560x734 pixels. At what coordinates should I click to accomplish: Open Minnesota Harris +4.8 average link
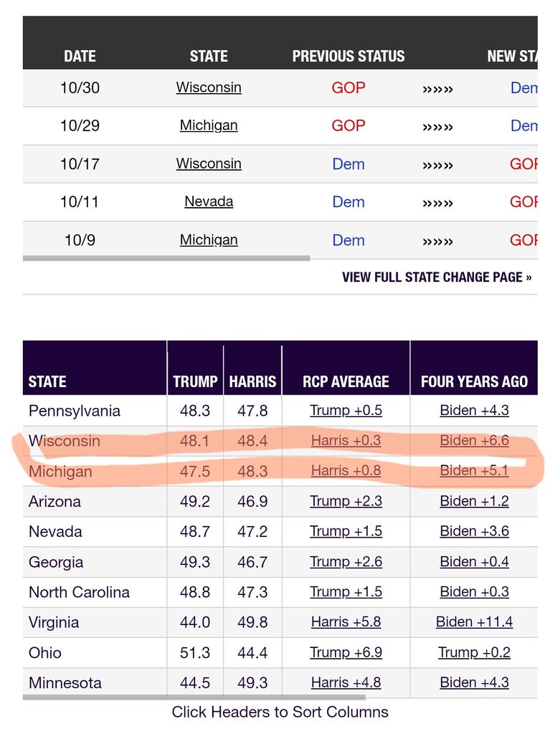pos(346,682)
